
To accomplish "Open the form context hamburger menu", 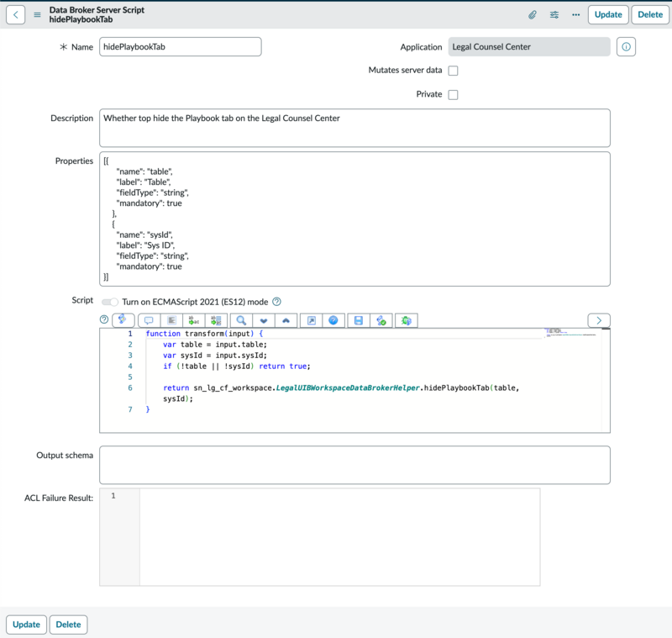I will [37, 14].
